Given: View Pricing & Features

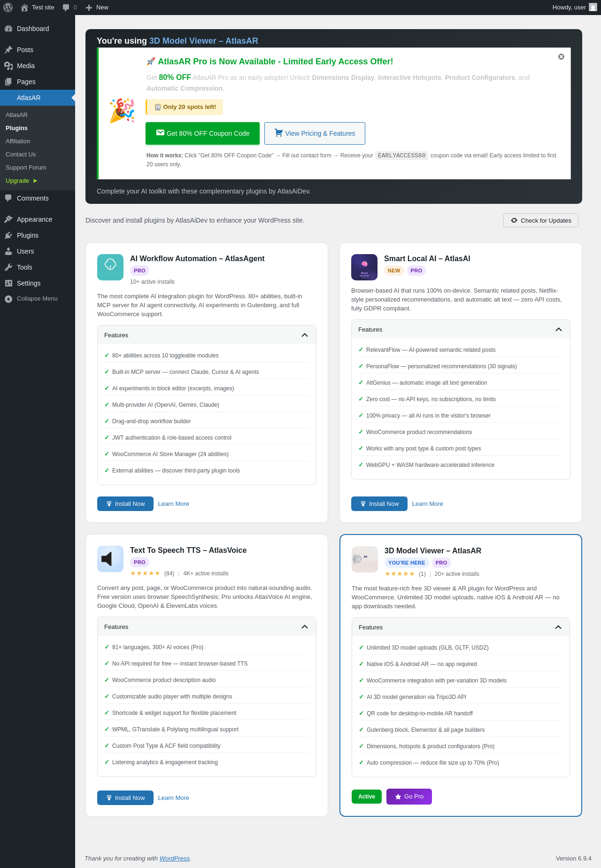Looking at the screenshot, I should 315,133.
